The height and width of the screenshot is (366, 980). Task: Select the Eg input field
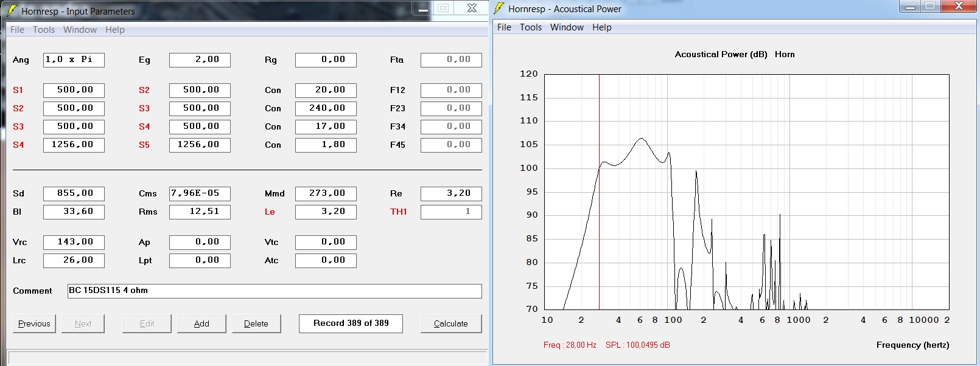point(200,60)
